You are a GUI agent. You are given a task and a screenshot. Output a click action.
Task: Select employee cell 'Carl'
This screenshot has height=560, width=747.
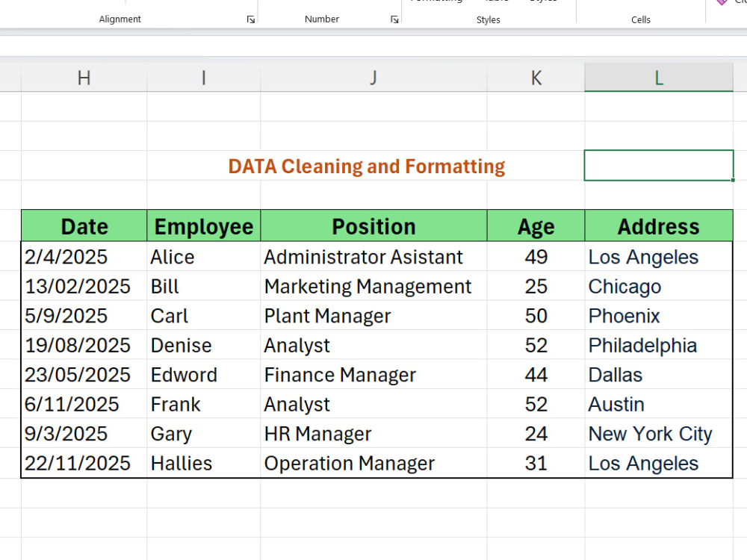coord(204,316)
